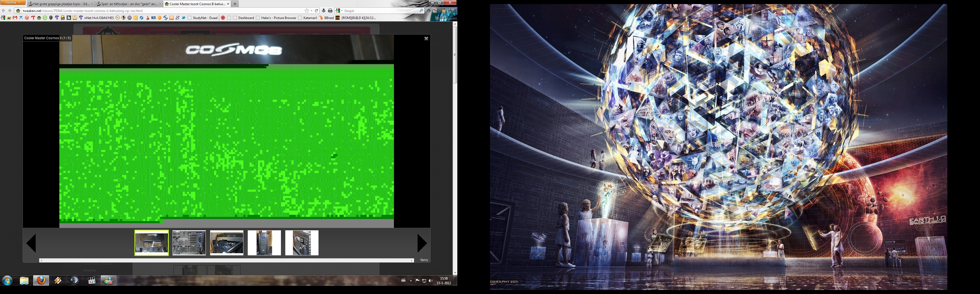
Task: Select the second gallery thumbnail
Action: [x=189, y=243]
